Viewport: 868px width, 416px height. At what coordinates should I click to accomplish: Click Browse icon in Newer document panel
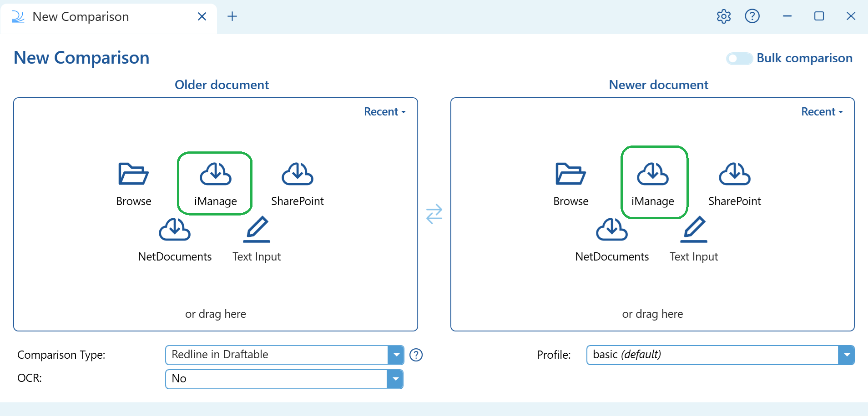(x=570, y=174)
